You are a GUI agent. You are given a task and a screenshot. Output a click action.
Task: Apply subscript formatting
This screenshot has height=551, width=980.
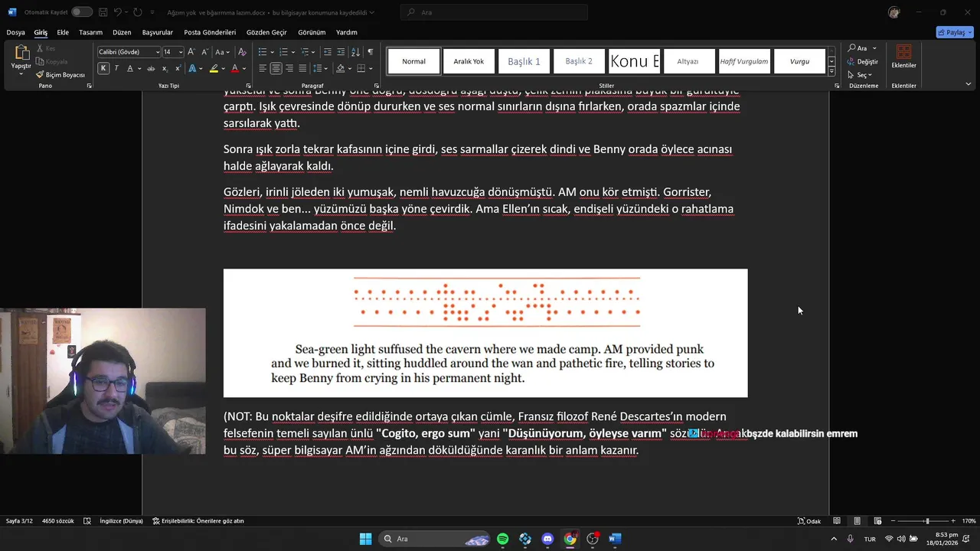coord(165,68)
